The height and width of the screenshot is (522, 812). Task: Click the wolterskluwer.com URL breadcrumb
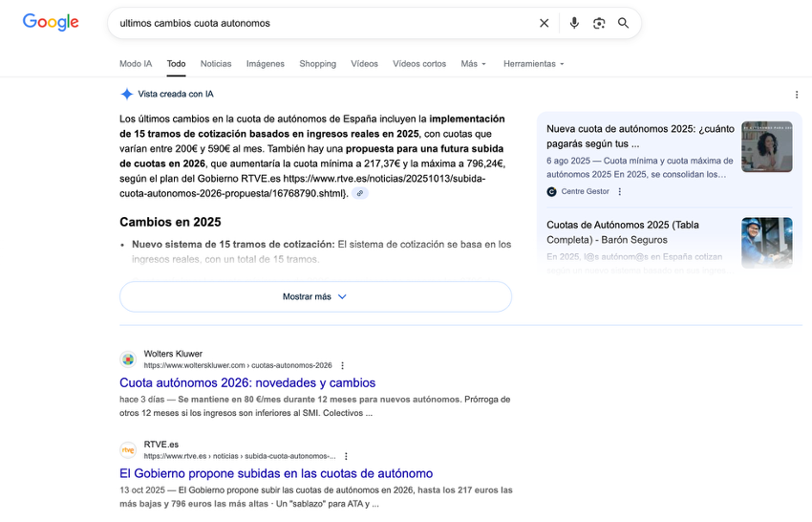[x=238, y=365]
